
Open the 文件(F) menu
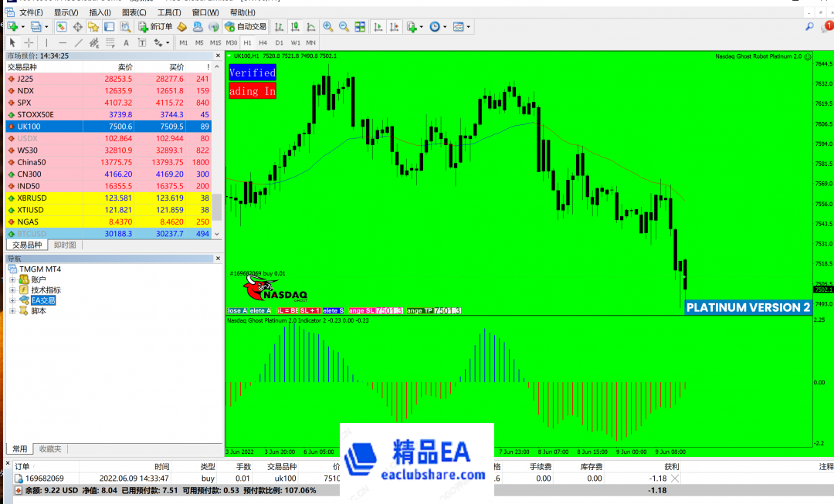coord(31,12)
